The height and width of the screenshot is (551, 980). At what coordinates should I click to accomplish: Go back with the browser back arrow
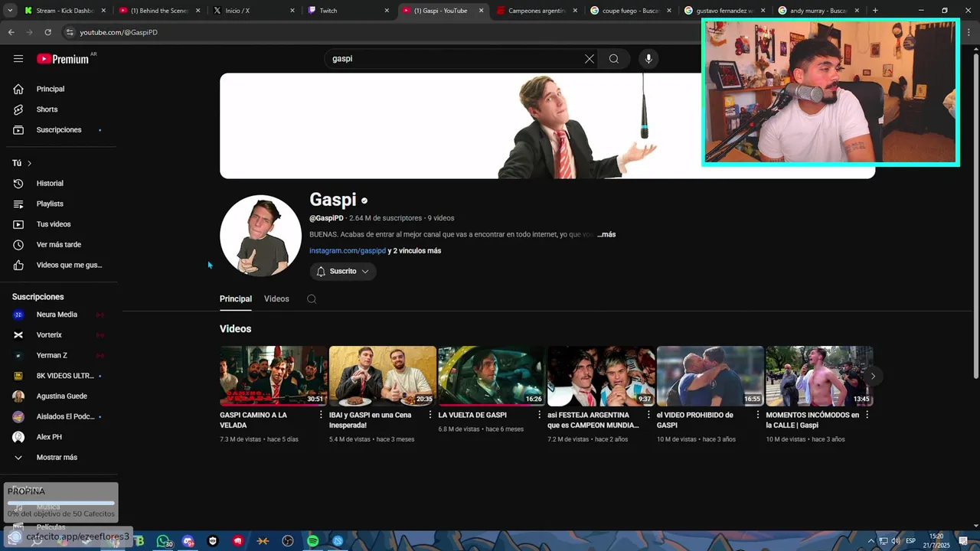[11, 32]
